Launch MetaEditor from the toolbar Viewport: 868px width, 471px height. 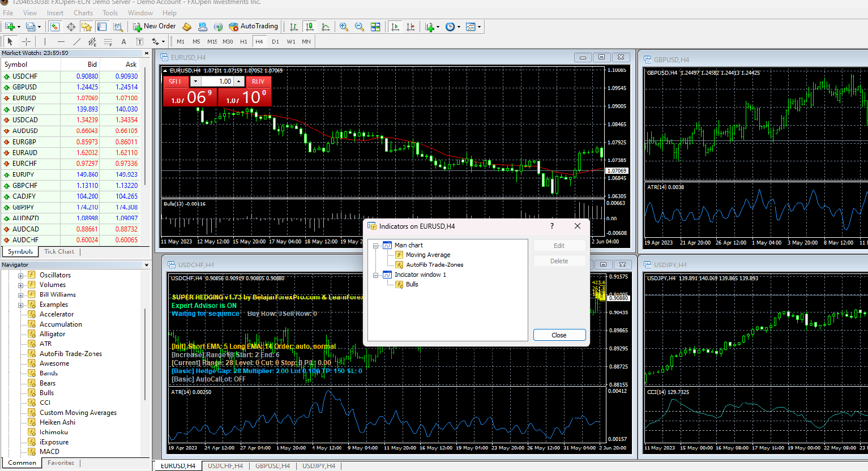(x=187, y=27)
